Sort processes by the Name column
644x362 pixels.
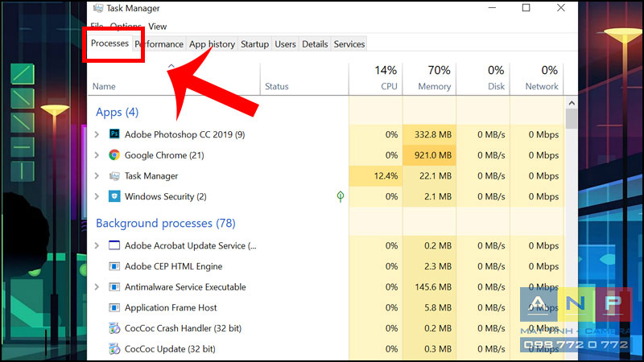[174, 79]
